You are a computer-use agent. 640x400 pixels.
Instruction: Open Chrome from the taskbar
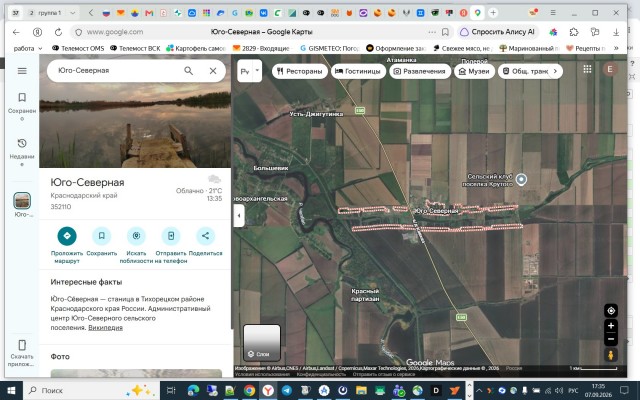point(249,391)
